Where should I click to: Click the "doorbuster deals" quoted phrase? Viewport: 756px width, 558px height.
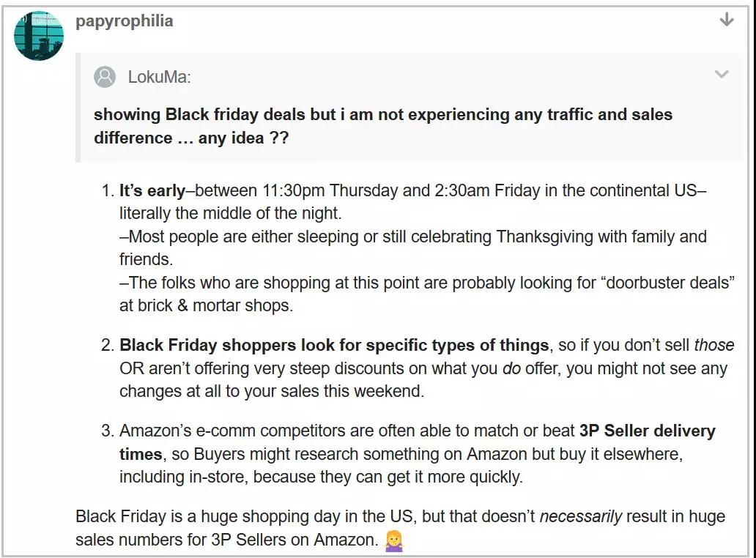[x=668, y=283]
